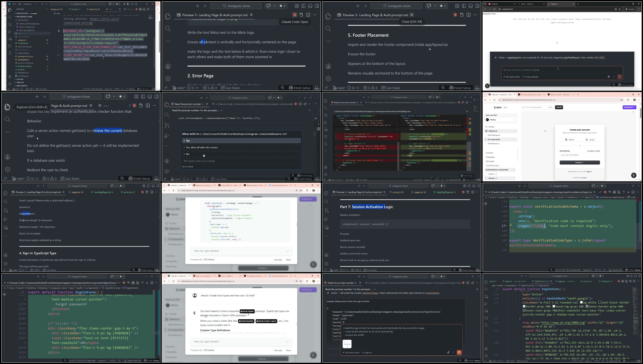Open the Selection menu in the .env editor window
Screen dimensions: 643x364
click(x=27, y=4)
